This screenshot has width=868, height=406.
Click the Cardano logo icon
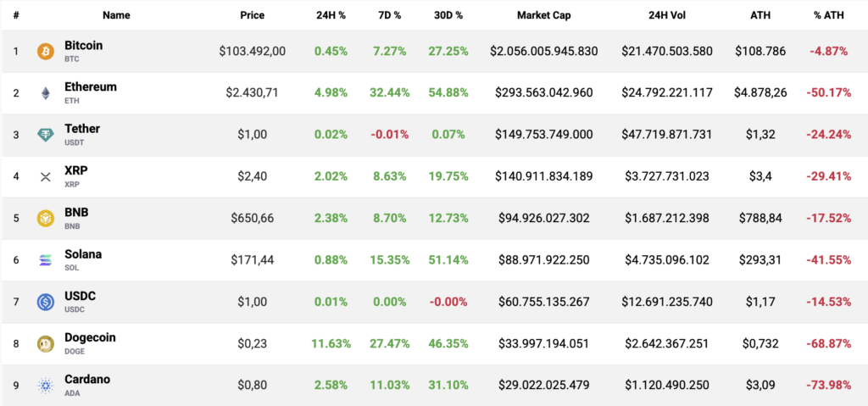click(46, 386)
